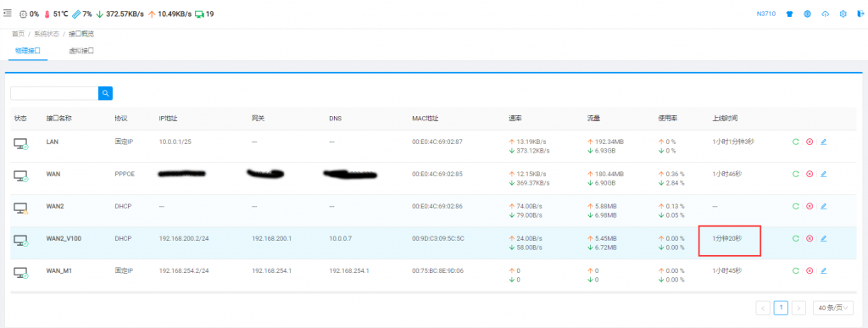Go to previous page arrow in pagination

click(763, 308)
